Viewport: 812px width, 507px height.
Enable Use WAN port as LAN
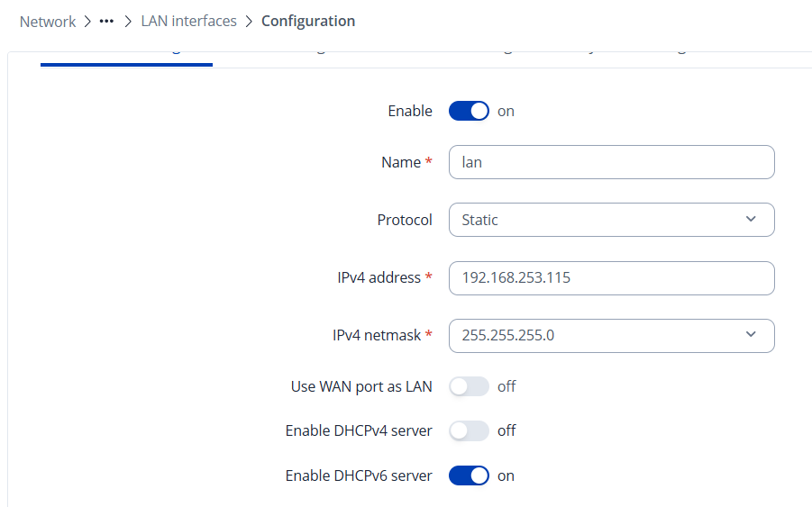tap(469, 386)
